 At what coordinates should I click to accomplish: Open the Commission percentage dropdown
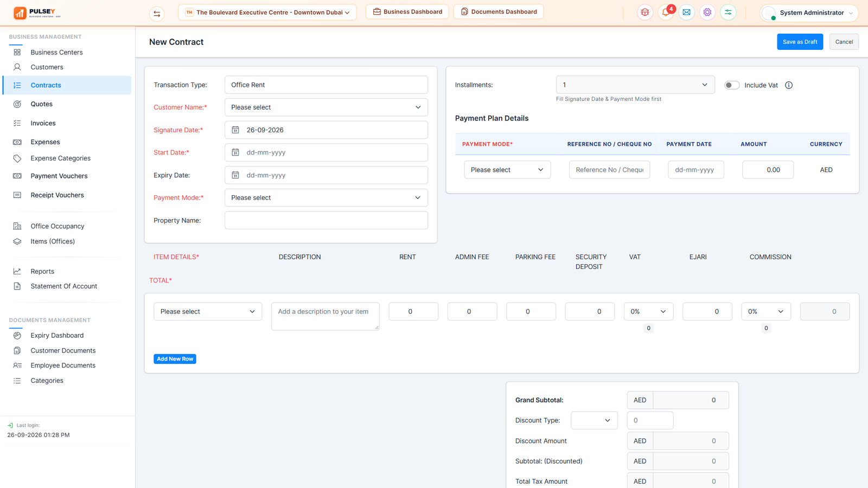click(766, 312)
